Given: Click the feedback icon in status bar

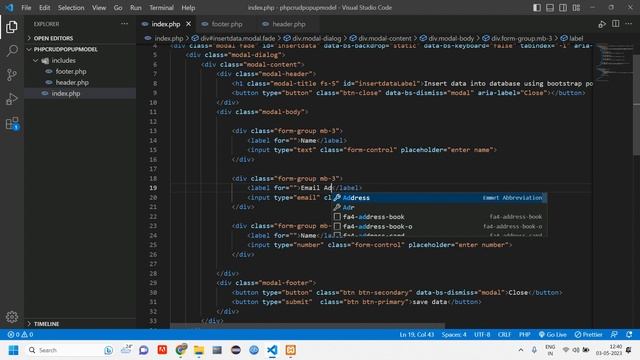Looking at the screenshot, I should [x=614, y=335].
